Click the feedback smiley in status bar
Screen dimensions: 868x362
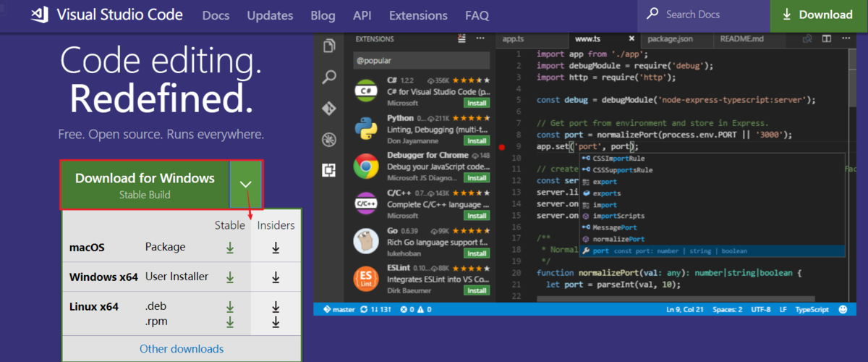pos(843,309)
